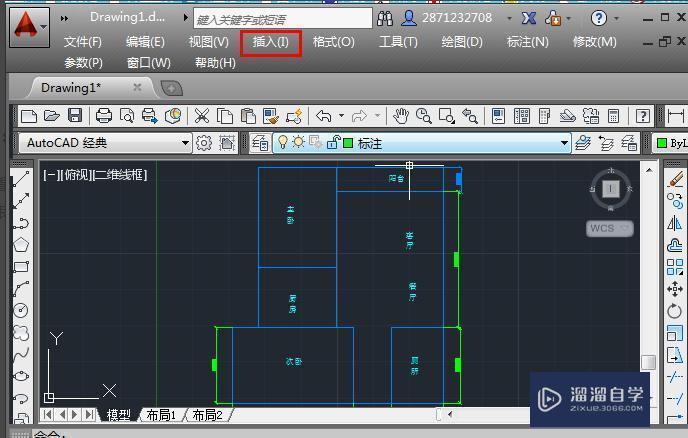Open the 格式(O) menu
Image resolution: width=688 pixels, height=438 pixels.
333,42
